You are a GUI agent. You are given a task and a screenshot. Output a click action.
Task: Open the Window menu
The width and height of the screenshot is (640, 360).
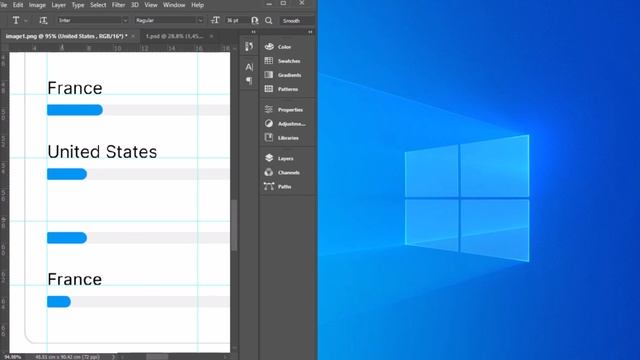click(x=174, y=5)
